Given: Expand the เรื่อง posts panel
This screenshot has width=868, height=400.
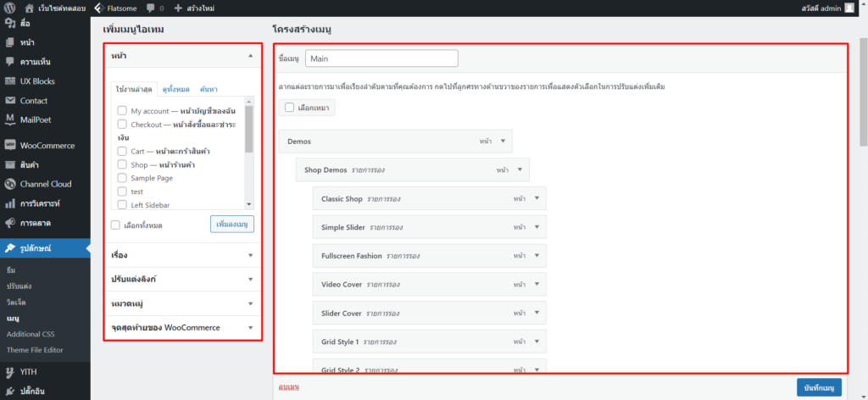Looking at the screenshot, I should [x=251, y=256].
